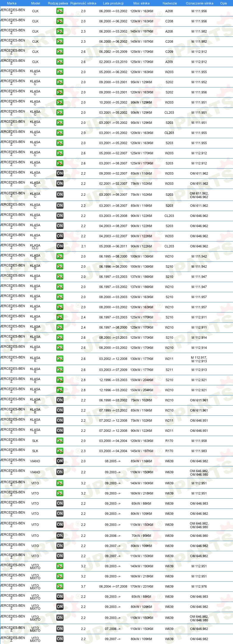Click ON icon in W211 90kW OM 646.951 row

[x=60, y=431]
